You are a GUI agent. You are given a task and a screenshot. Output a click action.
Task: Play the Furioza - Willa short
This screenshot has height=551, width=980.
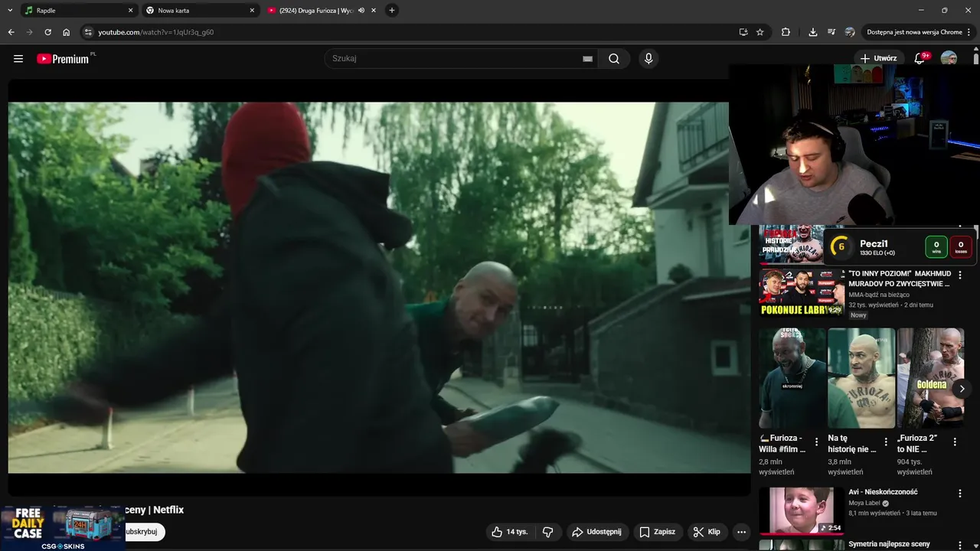click(792, 378)
